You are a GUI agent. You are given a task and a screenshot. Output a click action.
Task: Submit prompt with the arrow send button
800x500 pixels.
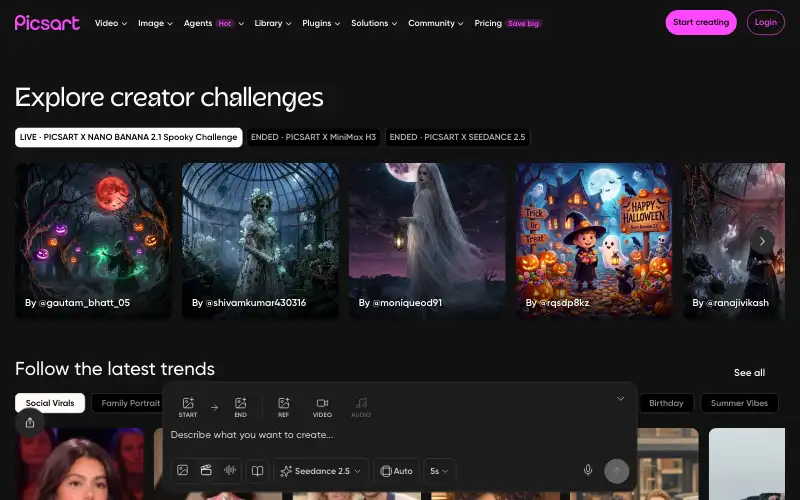pos(616,470)
